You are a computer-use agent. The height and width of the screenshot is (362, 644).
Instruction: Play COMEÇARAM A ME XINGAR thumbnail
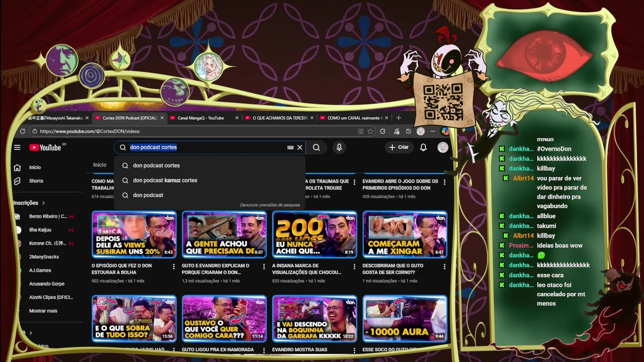coord(405,234)
